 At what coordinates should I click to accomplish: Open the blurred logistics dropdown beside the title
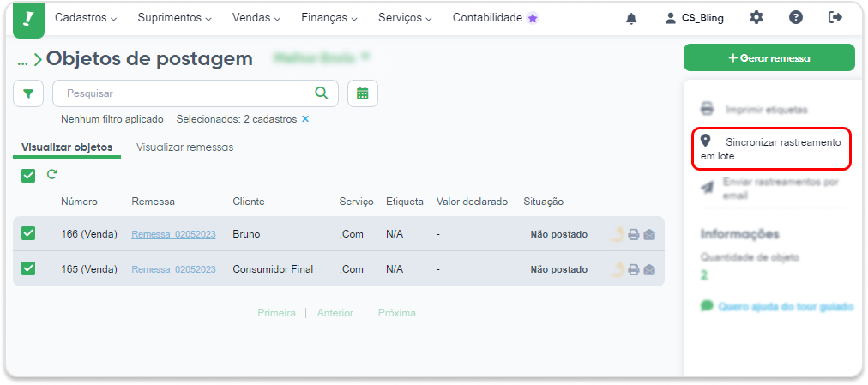point(321,57)
